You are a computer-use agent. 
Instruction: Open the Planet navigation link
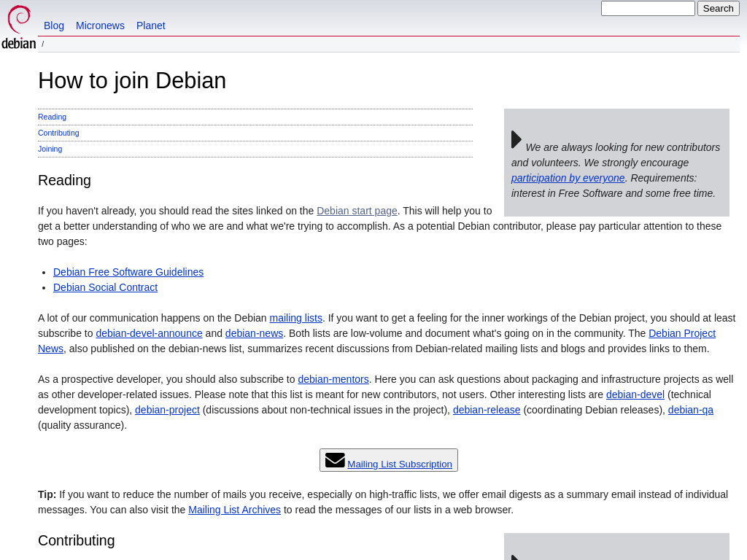[150, 26]
